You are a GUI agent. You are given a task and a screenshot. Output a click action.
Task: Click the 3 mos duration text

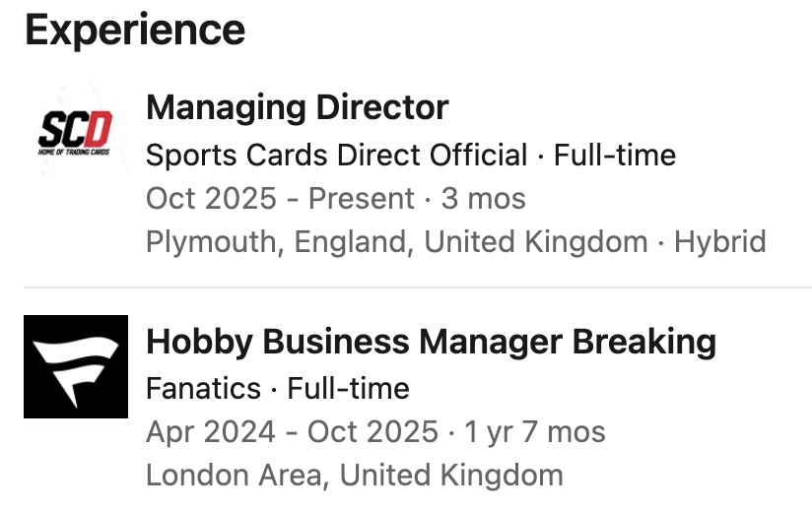point(483,198)
